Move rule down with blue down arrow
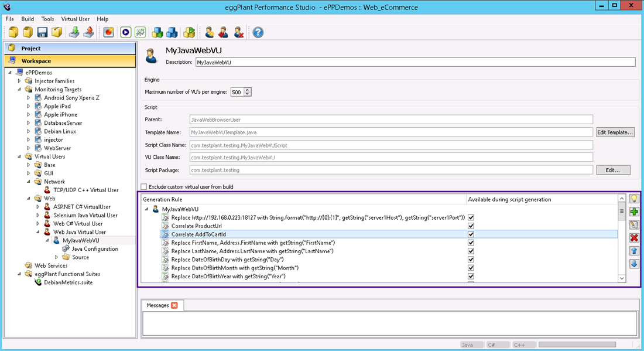 pos(633,264)
